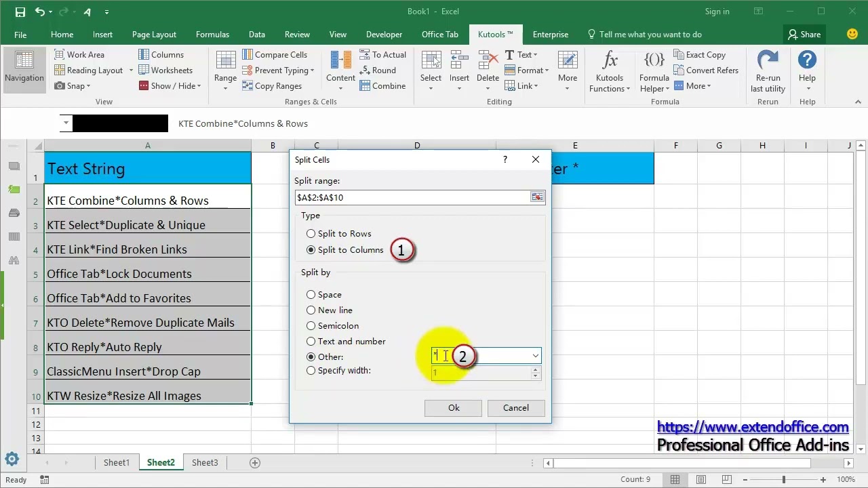The width and height of the screenshot is (868, 488).
Task: Click the help question mark in Split Cells dialog
Action: click(x=505, y=159)
